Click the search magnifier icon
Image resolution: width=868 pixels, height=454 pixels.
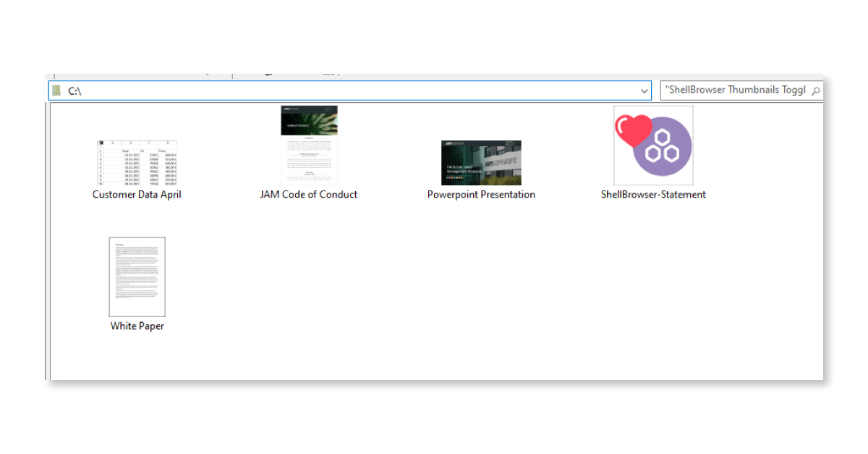(x=815, y=91)
